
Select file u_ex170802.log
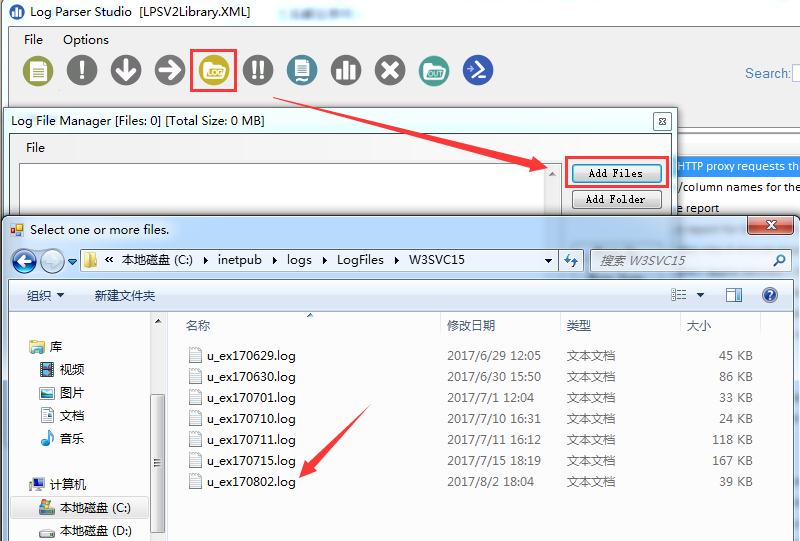pos(242,482)
